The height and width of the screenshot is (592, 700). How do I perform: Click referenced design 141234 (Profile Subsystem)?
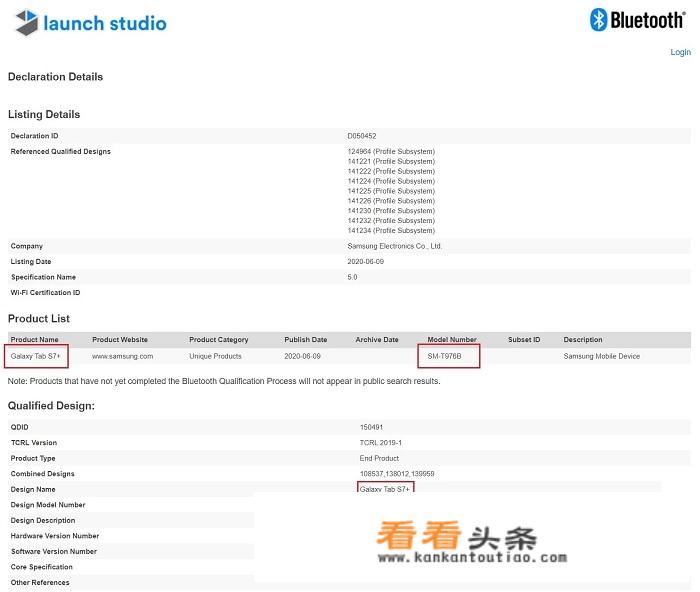pos(391,230)
